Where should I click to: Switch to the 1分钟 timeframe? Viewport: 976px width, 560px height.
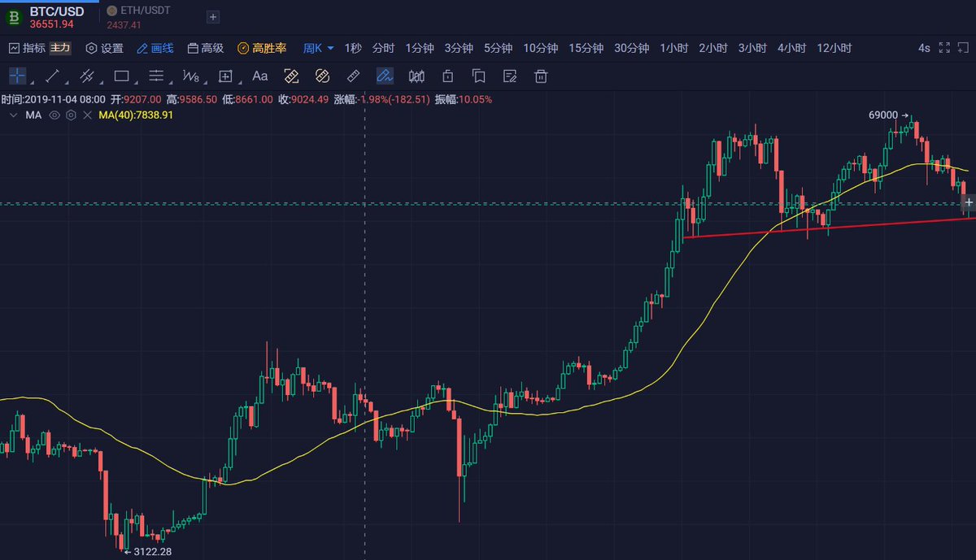tap(420, 48)
